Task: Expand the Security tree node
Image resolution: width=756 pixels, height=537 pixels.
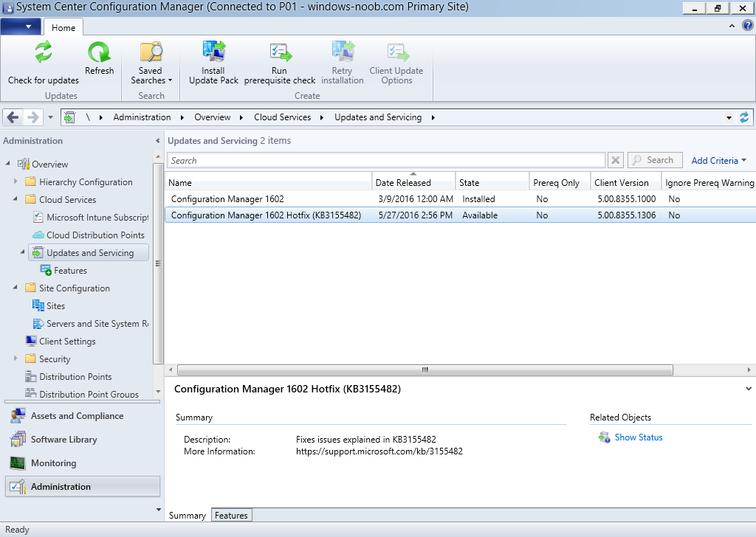Action: [x=16, y=358]
